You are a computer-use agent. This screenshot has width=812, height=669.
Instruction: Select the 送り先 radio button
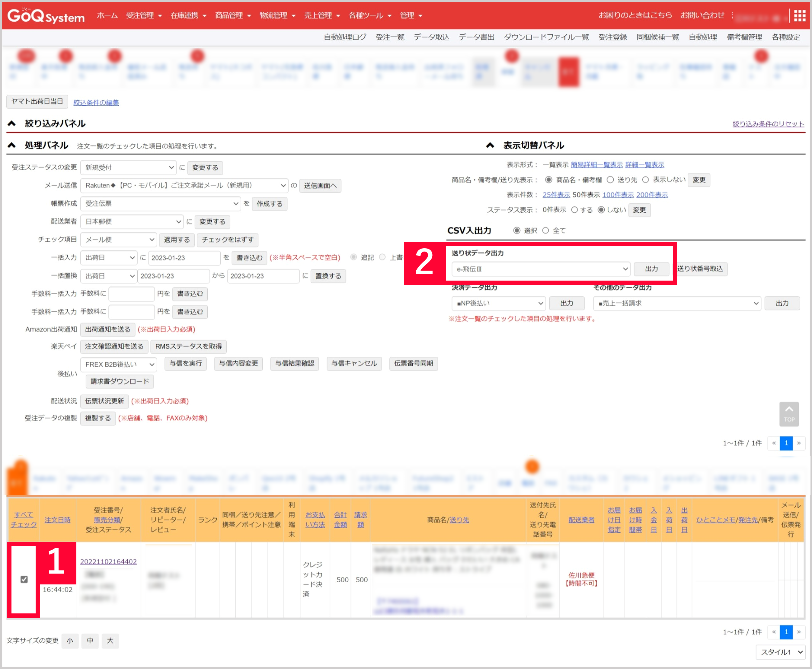click(610, 180)
